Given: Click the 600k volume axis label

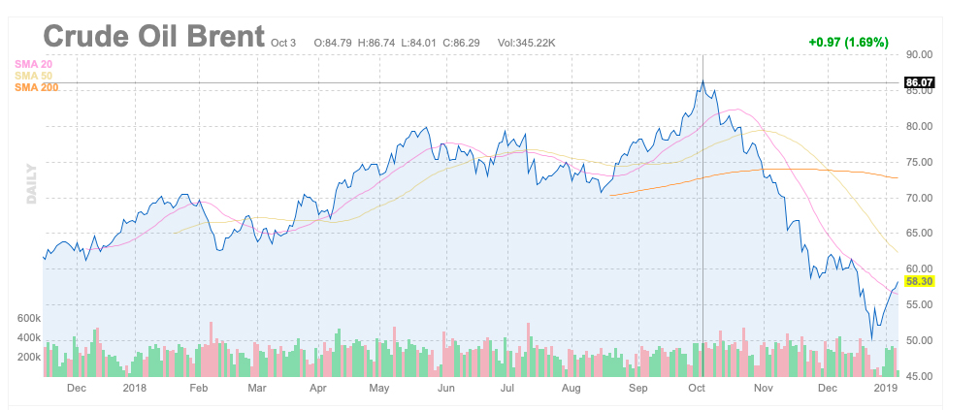Looking at the screenshot, I should pos(28,318).
